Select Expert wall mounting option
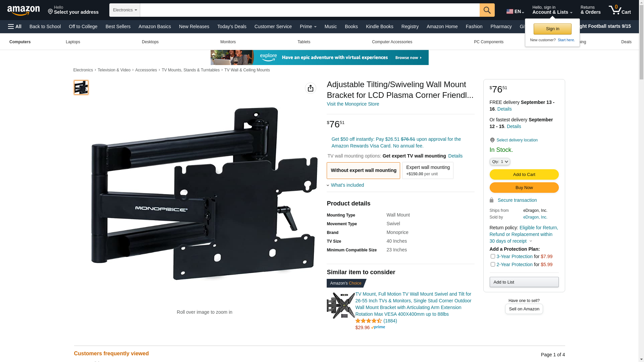The height and width of the screenshot is (362, 644). click(x=428, y=170)
